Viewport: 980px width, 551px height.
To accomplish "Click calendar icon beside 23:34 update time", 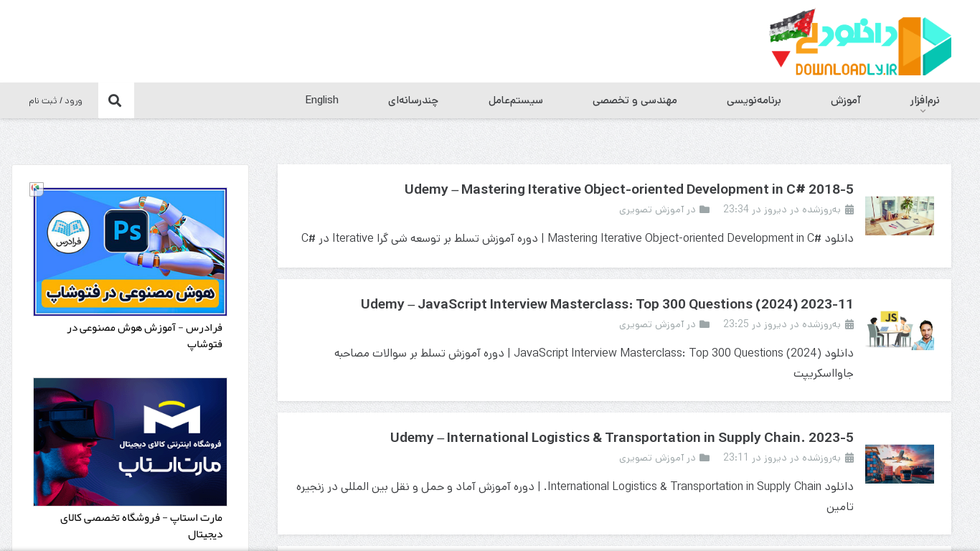I will [x=849, y=209].
